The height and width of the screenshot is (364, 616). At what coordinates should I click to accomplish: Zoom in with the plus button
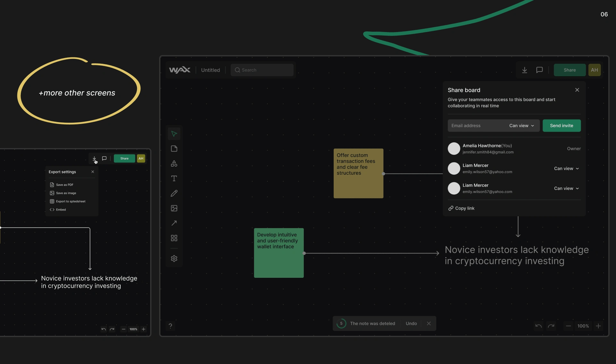click(598, 326)
